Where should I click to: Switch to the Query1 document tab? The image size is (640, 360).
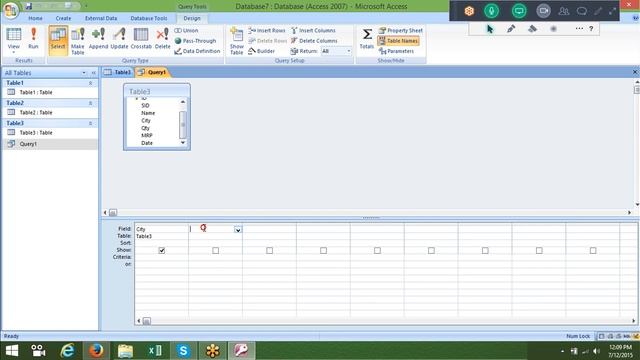[x=153, y=72]
